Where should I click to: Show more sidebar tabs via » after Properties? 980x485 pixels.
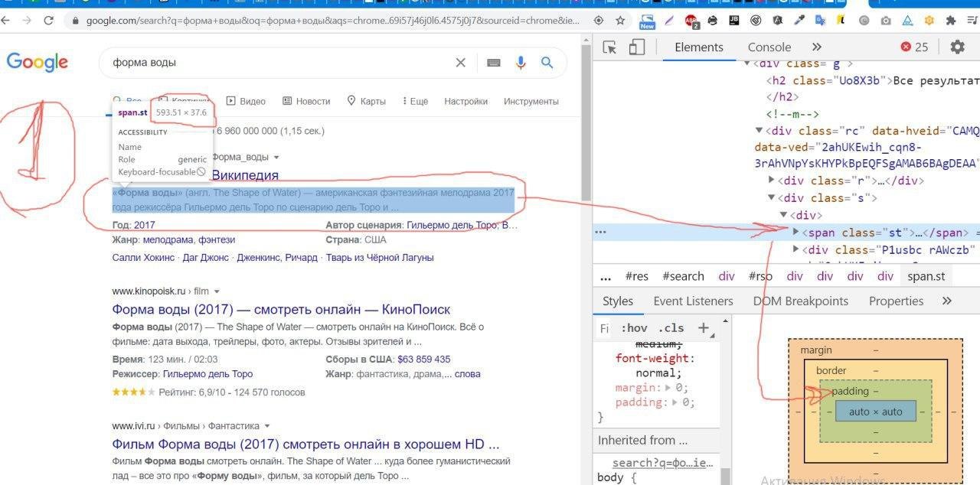947,301
